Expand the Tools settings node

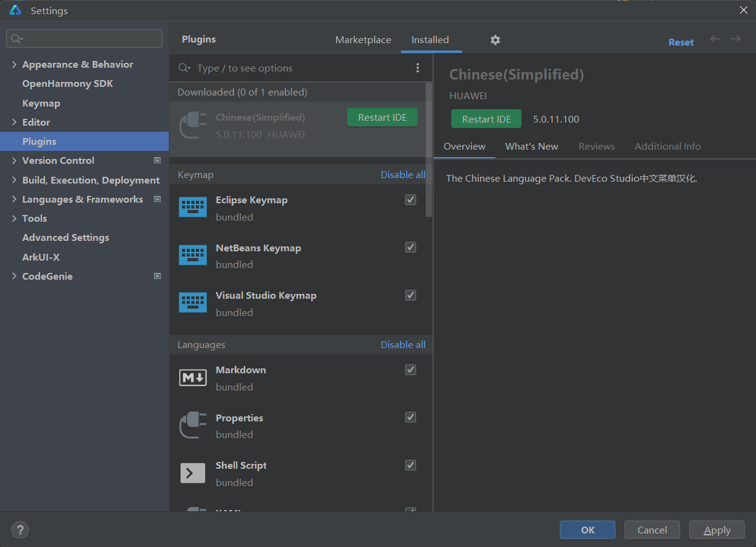(x=14, y=218)
